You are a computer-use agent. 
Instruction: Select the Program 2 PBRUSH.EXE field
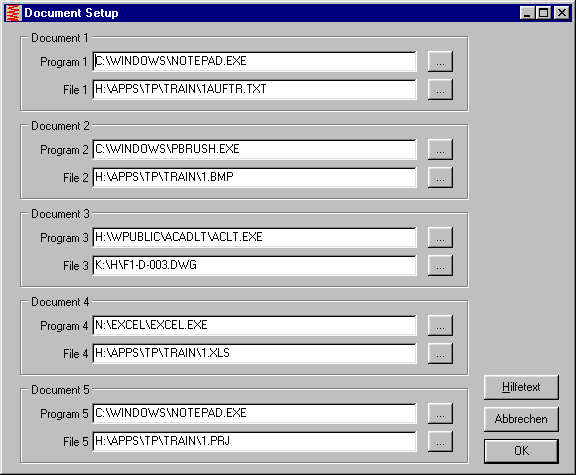click(x=255, y=149)
